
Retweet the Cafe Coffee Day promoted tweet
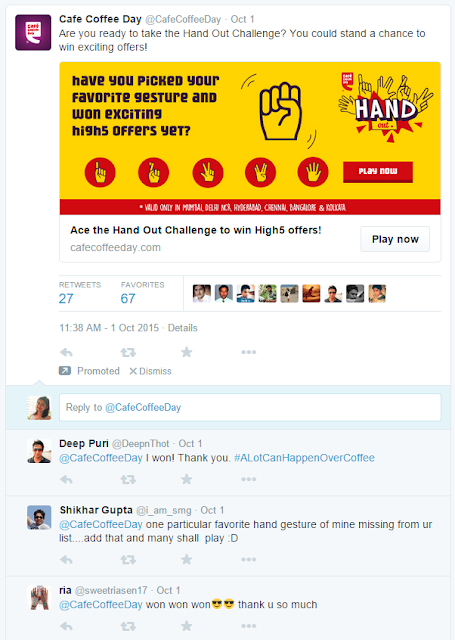tap(128, 352)
